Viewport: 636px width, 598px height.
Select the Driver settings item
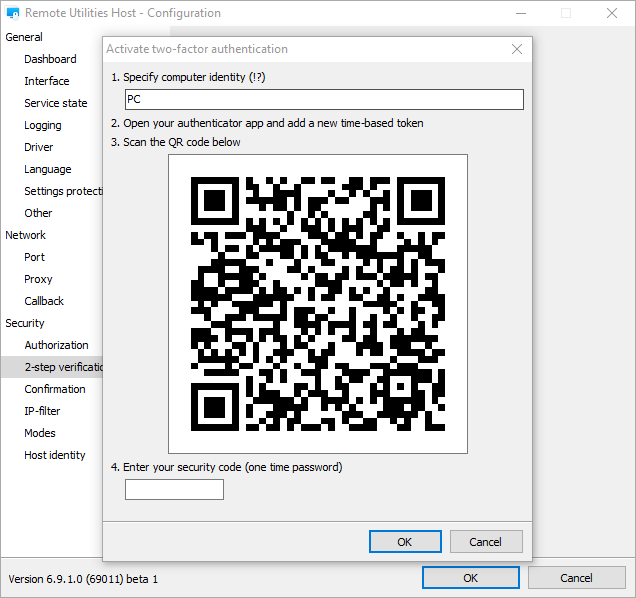pyautogui.click(x=39, y=147)
